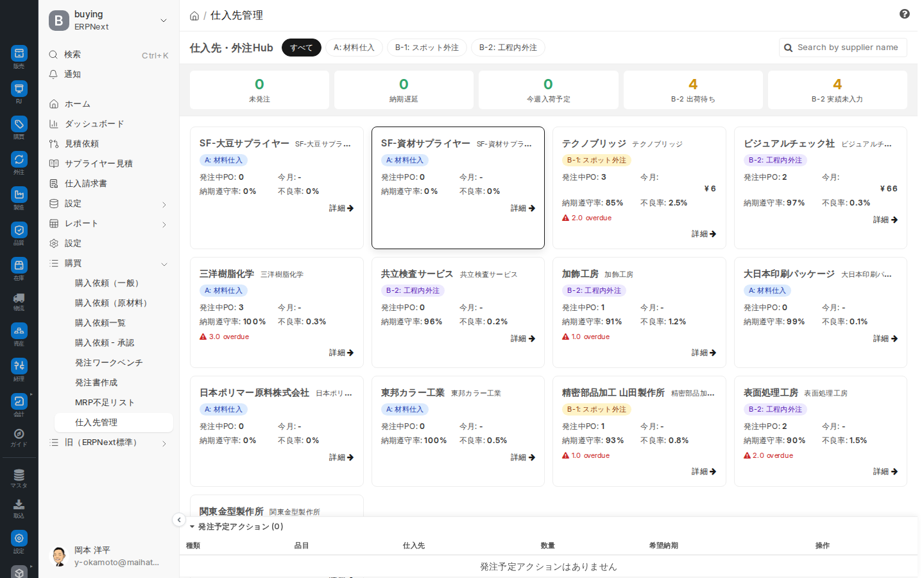Image resolution: width=924 pixels, height=578 pixels.
Task: Open 発注ワークベンチ
Action: click(114, 363)
